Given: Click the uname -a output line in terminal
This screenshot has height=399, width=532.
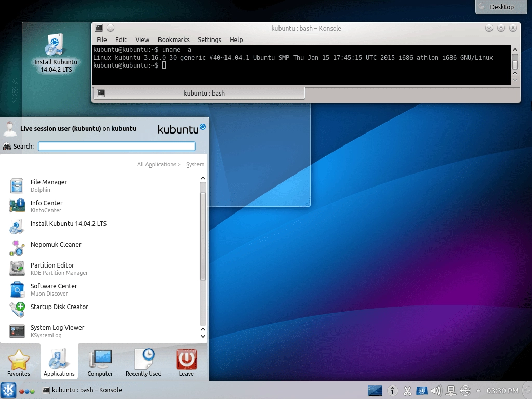Looking at the screenshot, I should pyautogui.click(x=293, y=57).
